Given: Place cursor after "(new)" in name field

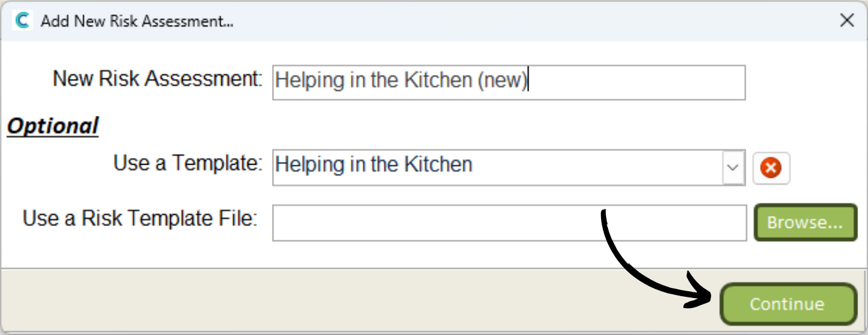Looking at the screenshot, I should coord(529,80).
